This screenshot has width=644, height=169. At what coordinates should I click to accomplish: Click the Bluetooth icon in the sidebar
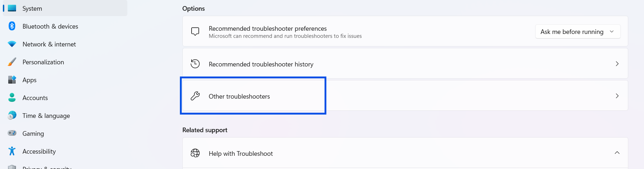(x=12, y=26)
